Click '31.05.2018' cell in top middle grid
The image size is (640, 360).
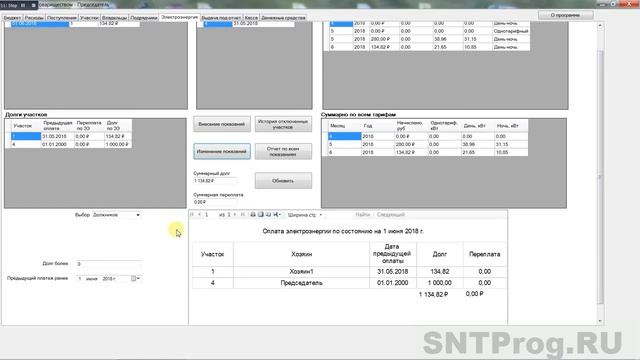click(x=263, y=24)
